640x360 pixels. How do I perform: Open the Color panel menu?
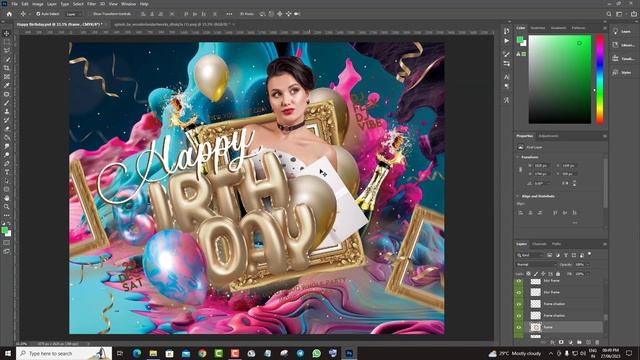click(x=605, y=28)
